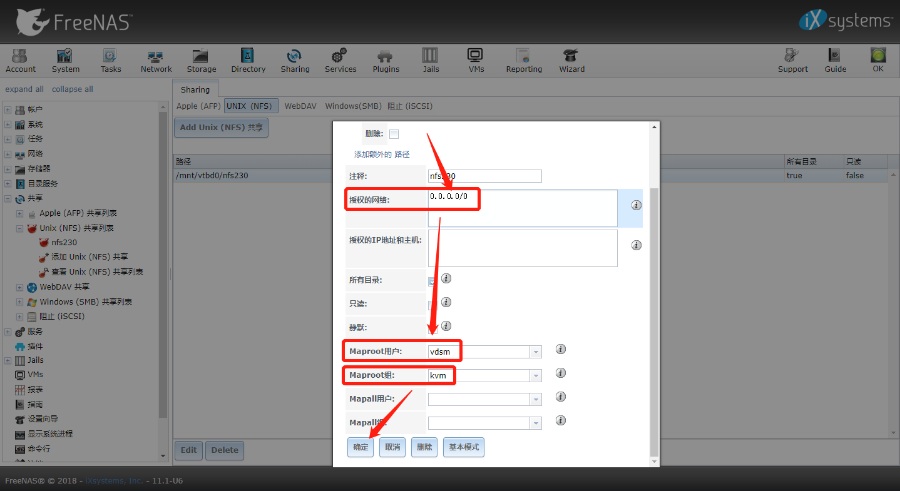900x491 pixels.
Task: Switch to the UNIX (NFS) tab
Action: point(251,106)
